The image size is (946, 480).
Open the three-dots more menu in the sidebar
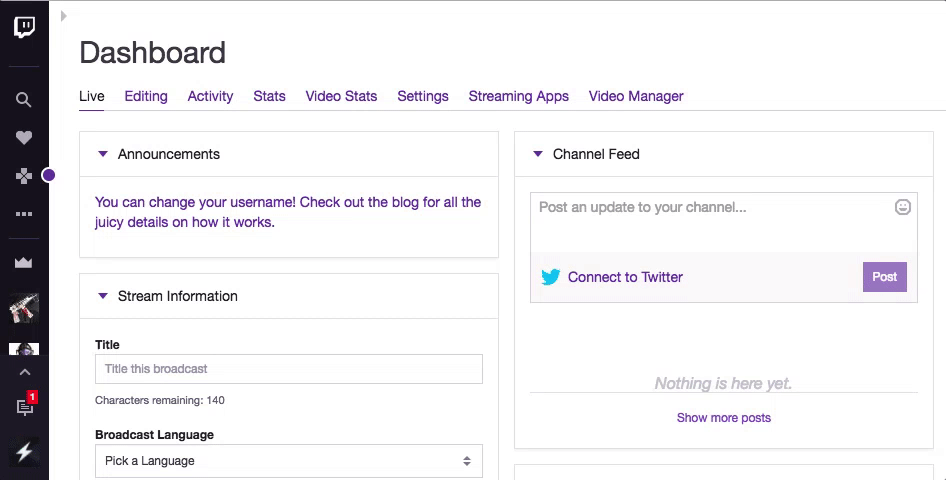pyautogui.click(x=24, y=214)
